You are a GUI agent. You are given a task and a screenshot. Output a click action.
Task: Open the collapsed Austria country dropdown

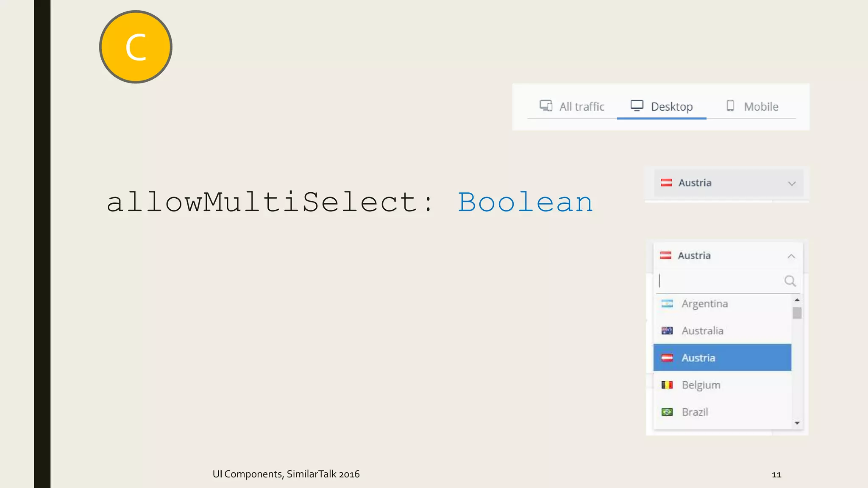[729, 183]
